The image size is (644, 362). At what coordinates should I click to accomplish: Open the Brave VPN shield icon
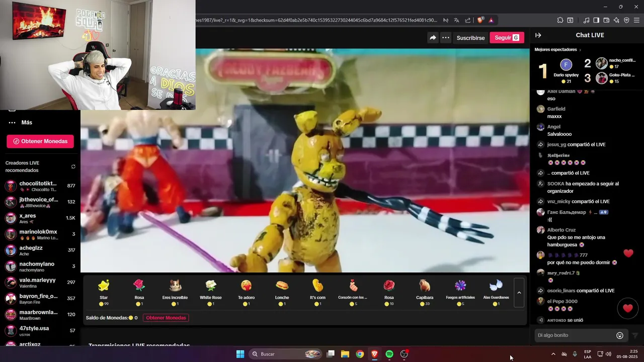[626, 20]
